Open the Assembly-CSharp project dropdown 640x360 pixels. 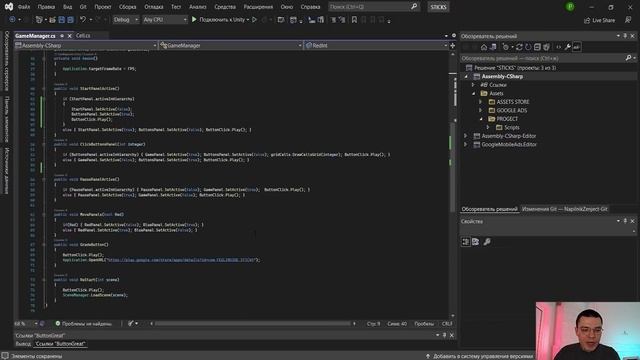pyautogui.click(x=86, y=46)
